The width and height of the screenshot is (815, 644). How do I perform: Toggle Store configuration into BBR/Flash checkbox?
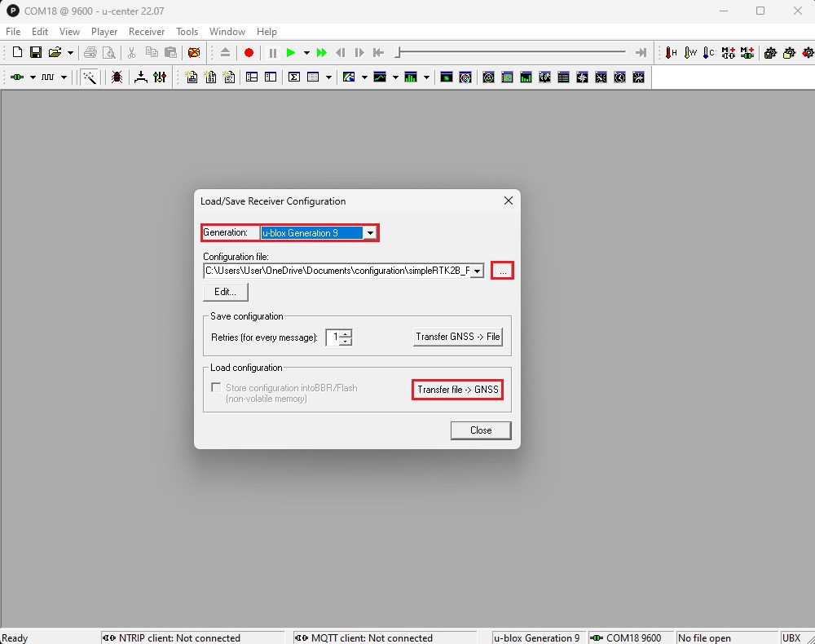[216, 388]
